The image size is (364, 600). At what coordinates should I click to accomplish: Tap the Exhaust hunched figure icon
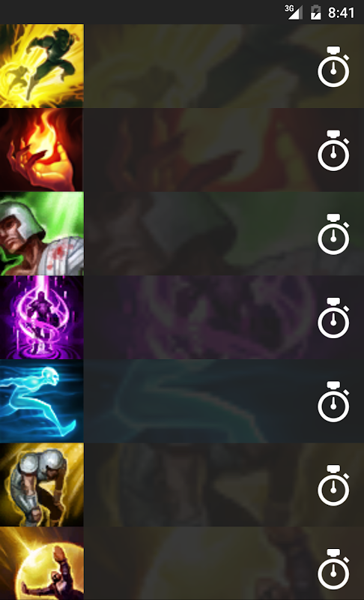coord(42,484)
